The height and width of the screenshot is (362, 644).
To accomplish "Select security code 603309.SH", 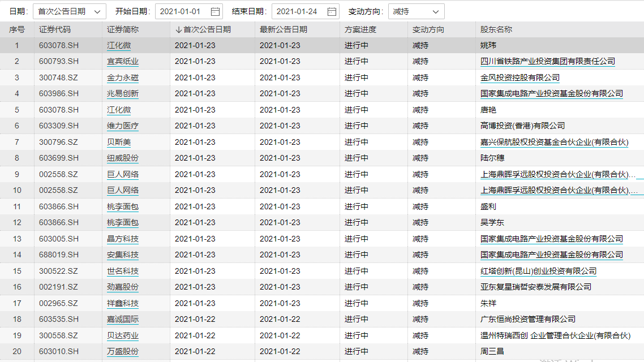I will coord(59,126).
